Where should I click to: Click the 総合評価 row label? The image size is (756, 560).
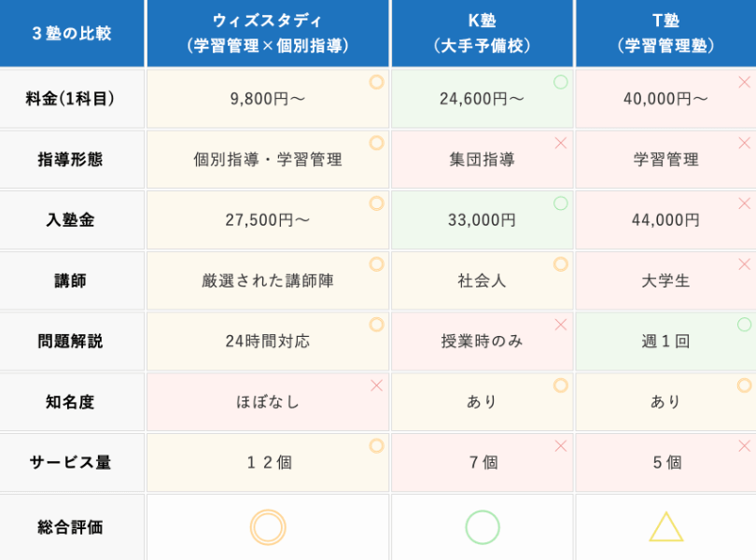pyautogui.click(x=72, y=526)
